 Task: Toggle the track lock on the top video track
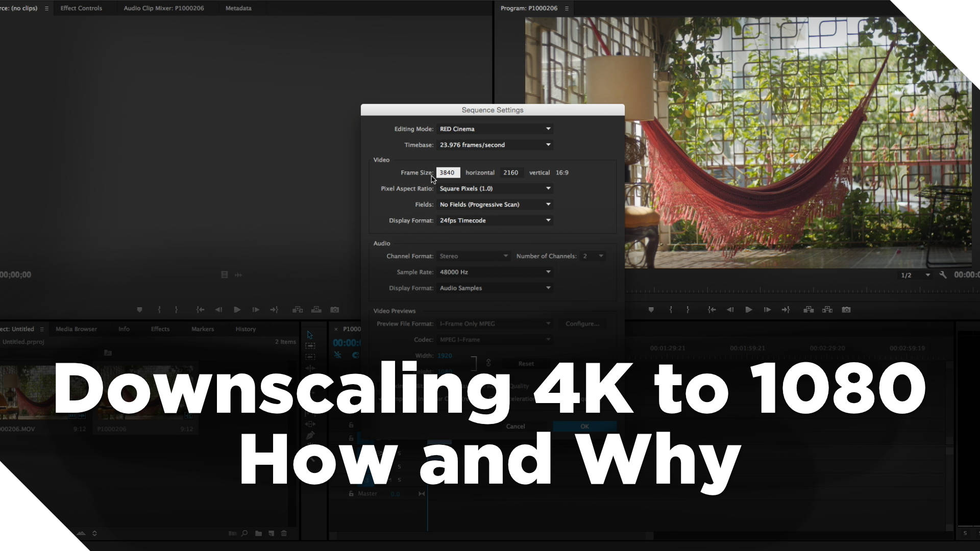coord(351,425)
